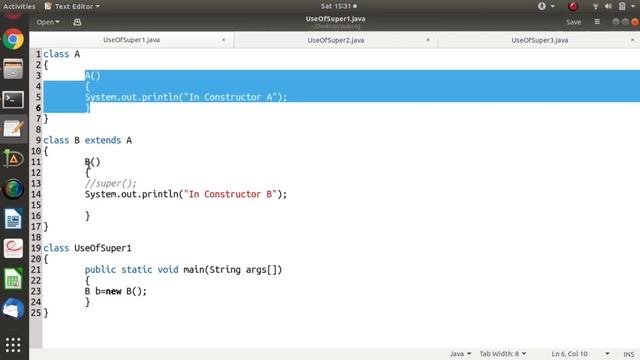
Task: Open the globe browser dock icon
Action: (13, 189)
